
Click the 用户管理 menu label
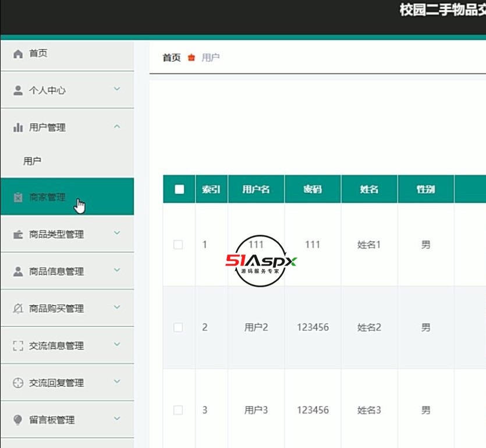47,127
